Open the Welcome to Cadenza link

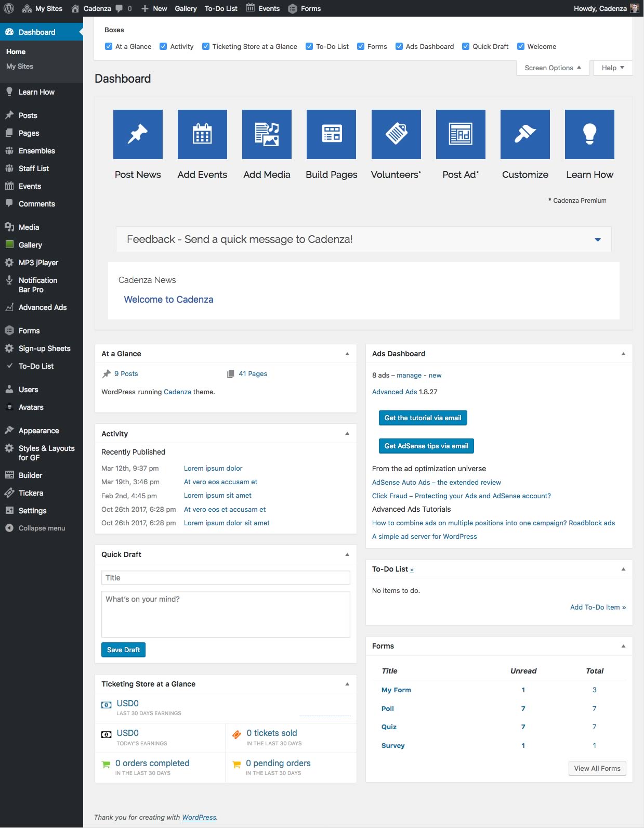(168, 300)
